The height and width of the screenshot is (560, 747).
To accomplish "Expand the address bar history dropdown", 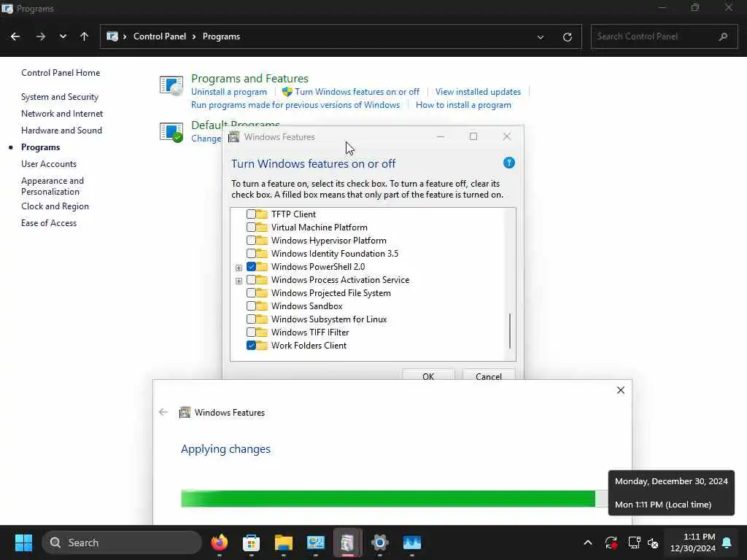I will coord(541,36).
